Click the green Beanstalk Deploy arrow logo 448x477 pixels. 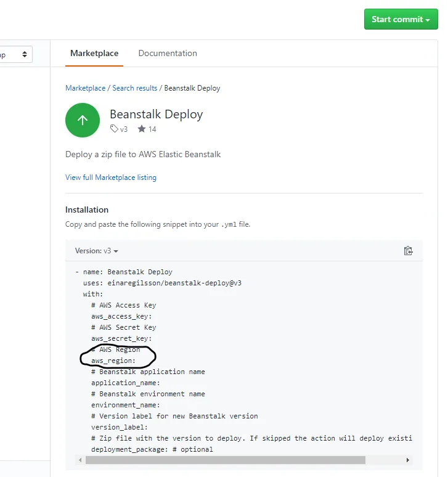coord(83,120)
